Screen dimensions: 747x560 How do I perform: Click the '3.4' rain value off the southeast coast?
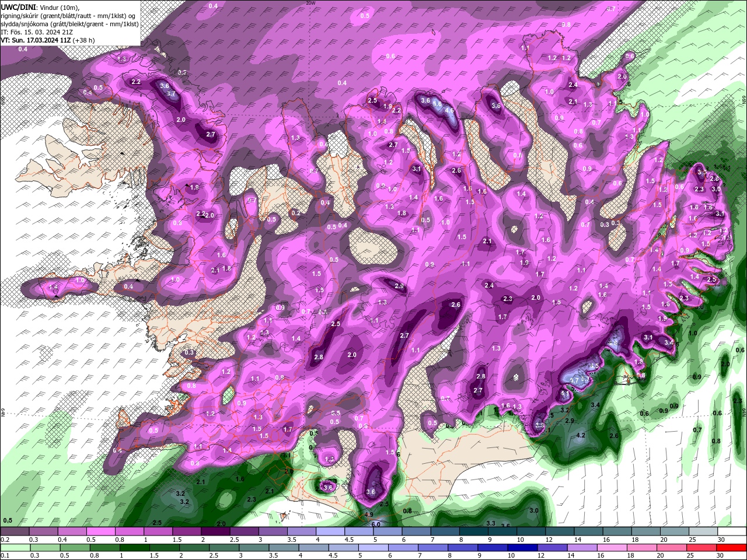point(595,405)
